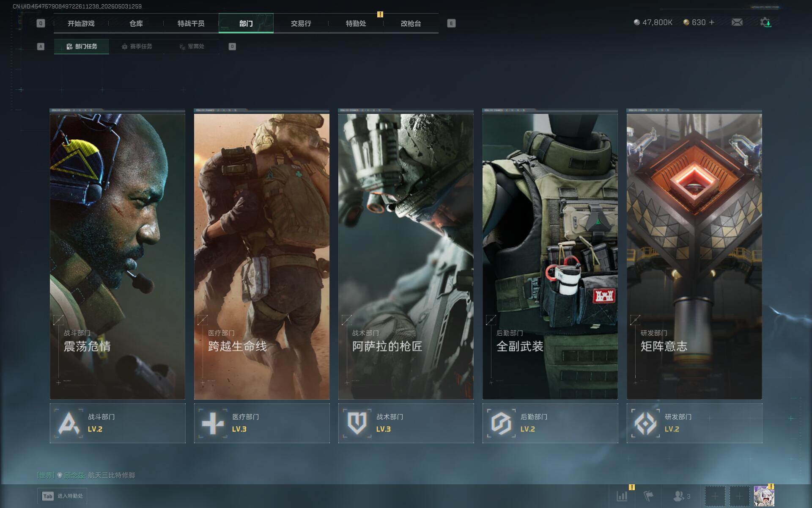Click the 战斗部门 emblem icon
This screenshot has width=812, height=508.
[69, 423]
